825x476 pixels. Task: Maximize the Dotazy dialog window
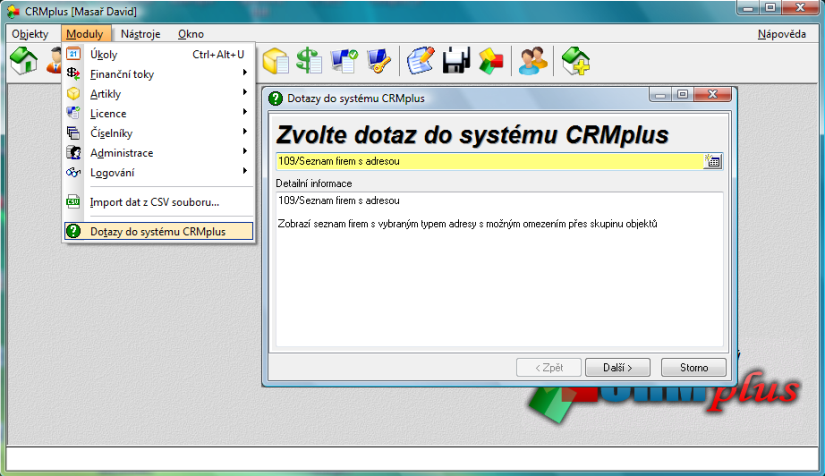pos(682,95)
